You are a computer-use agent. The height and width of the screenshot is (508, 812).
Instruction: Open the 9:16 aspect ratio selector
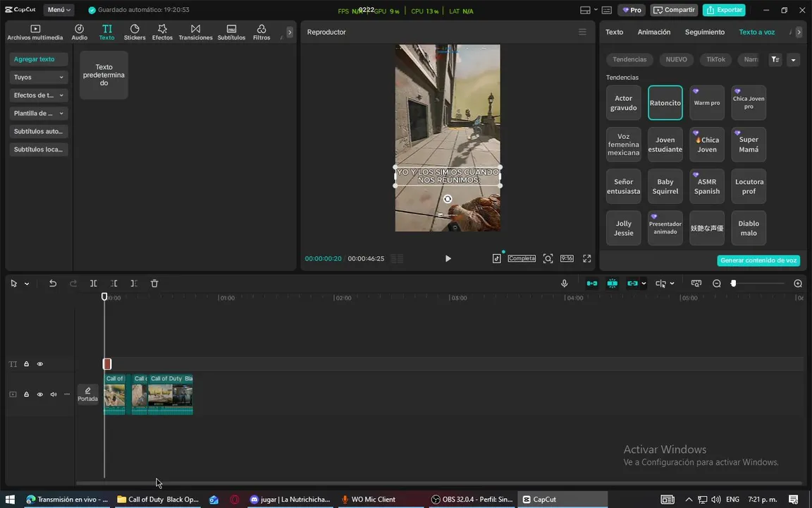567,258
